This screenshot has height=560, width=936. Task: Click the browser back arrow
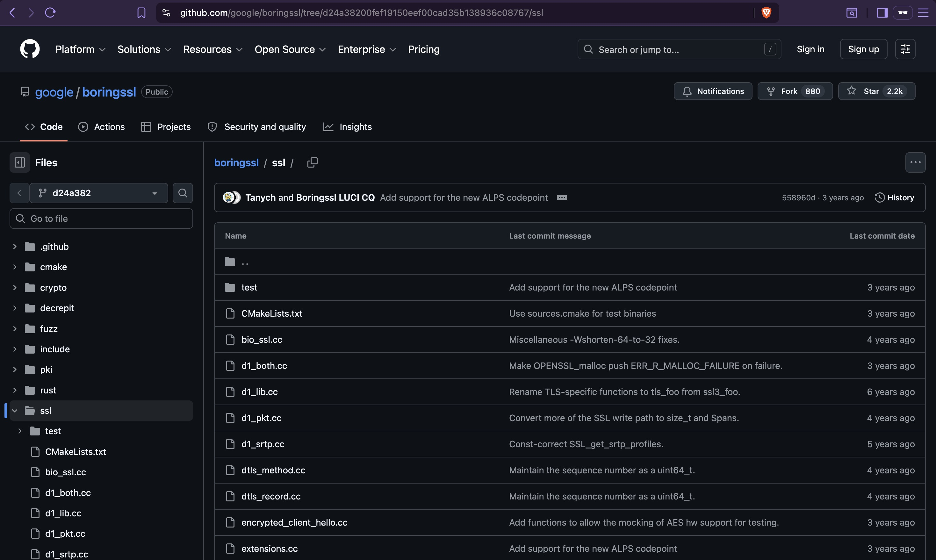click(x=12, y=13)
